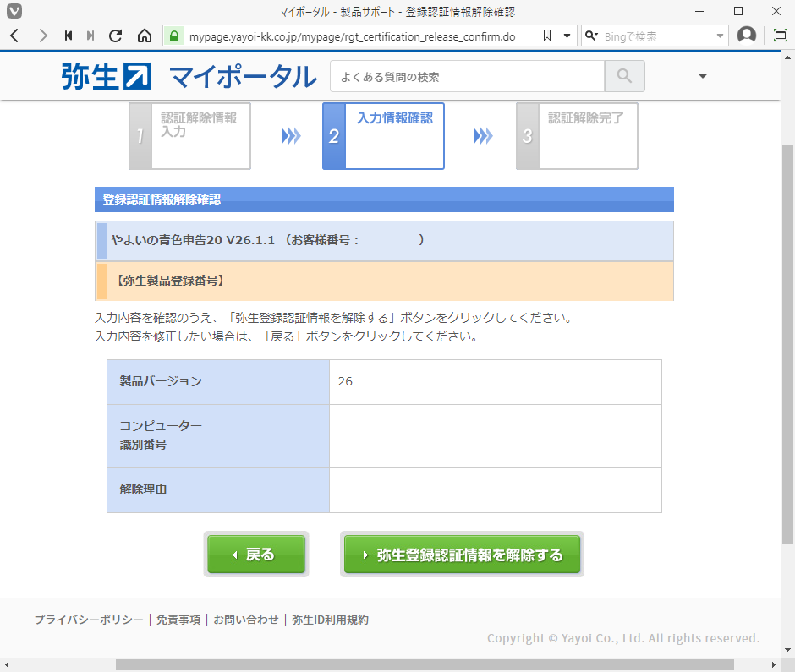The image size is (795, 672).
Task: Click the horizontal scrollbar thumb
Action: 425,664
